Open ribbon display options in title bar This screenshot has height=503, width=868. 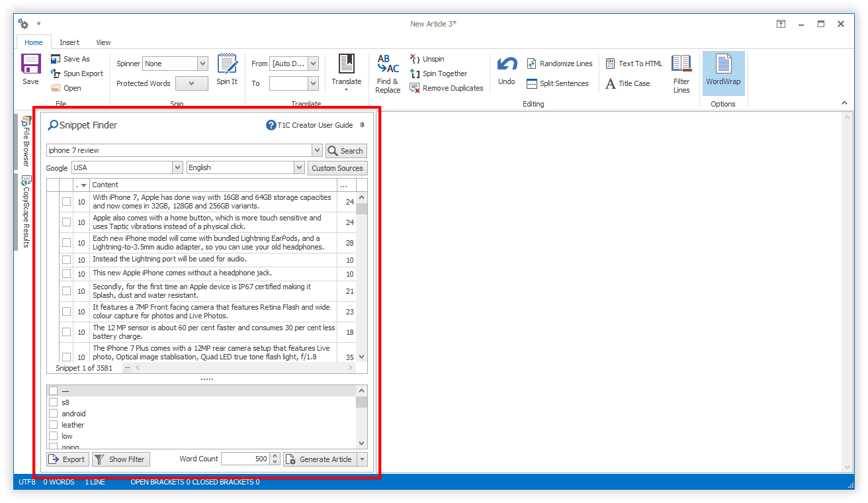pos(781,24)
